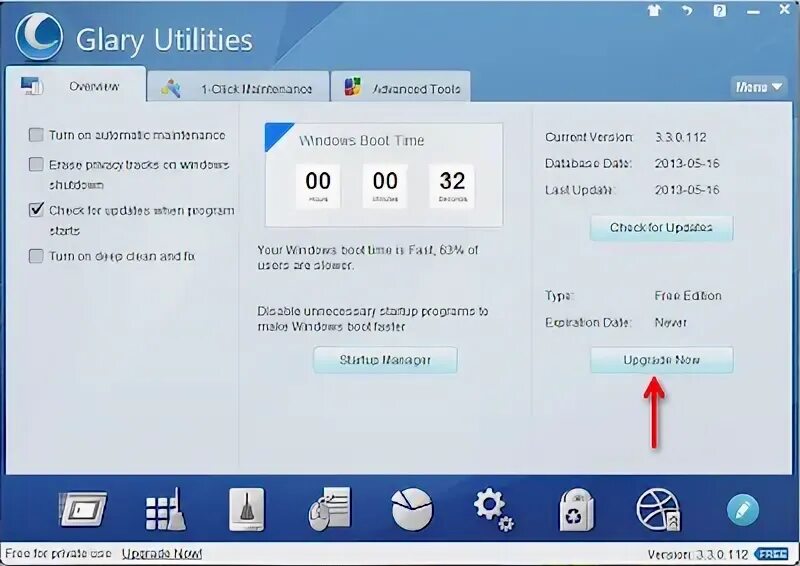This screenshot has height=566, width=800.
Task: Enable Turn on automatic maintenance checkbox
Action: coord(36,135)
